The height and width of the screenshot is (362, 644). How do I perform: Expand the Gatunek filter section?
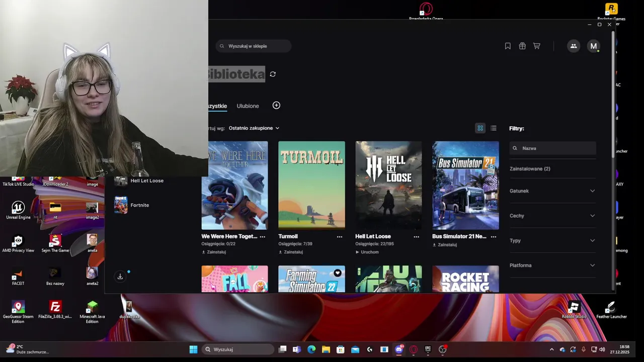(552, 191)
